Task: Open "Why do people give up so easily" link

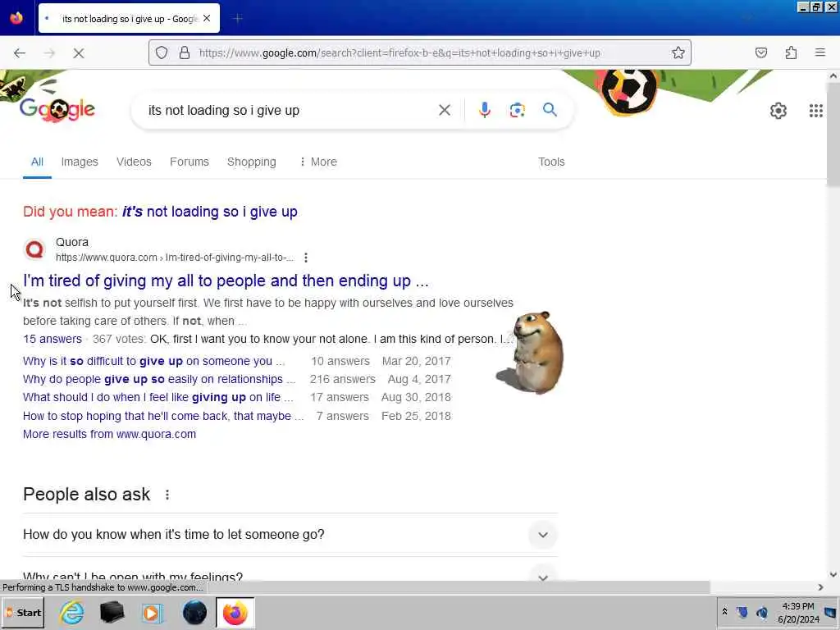Action: point(159,379)
